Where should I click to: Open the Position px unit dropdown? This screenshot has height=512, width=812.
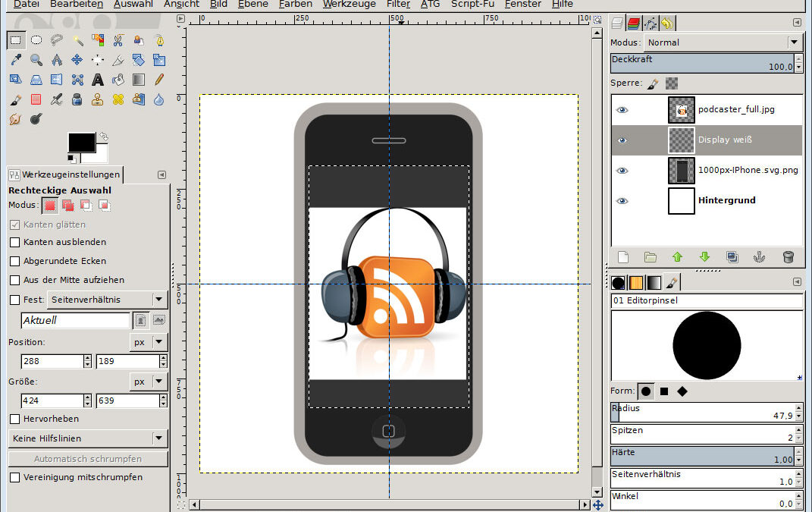coord(148,342)
